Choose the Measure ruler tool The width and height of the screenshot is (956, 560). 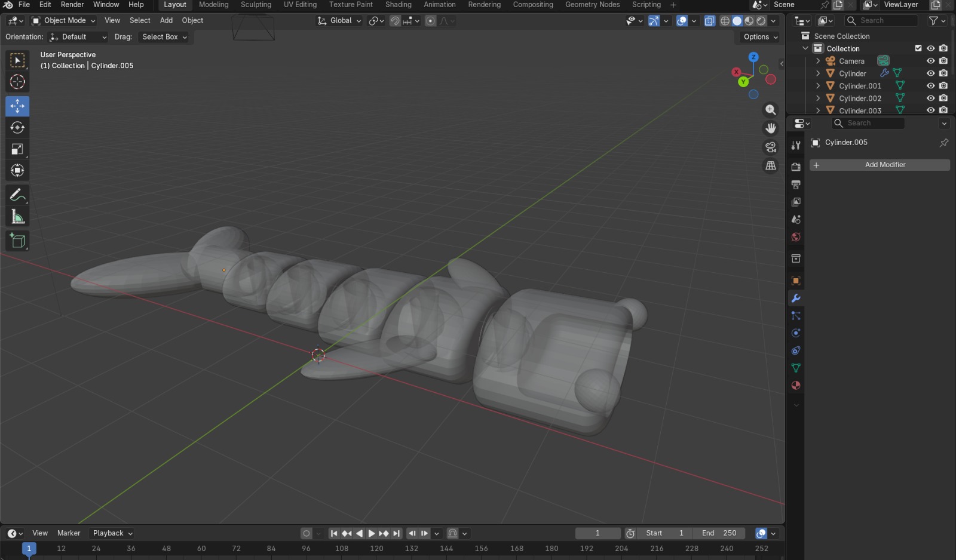(x=17, y=217)
